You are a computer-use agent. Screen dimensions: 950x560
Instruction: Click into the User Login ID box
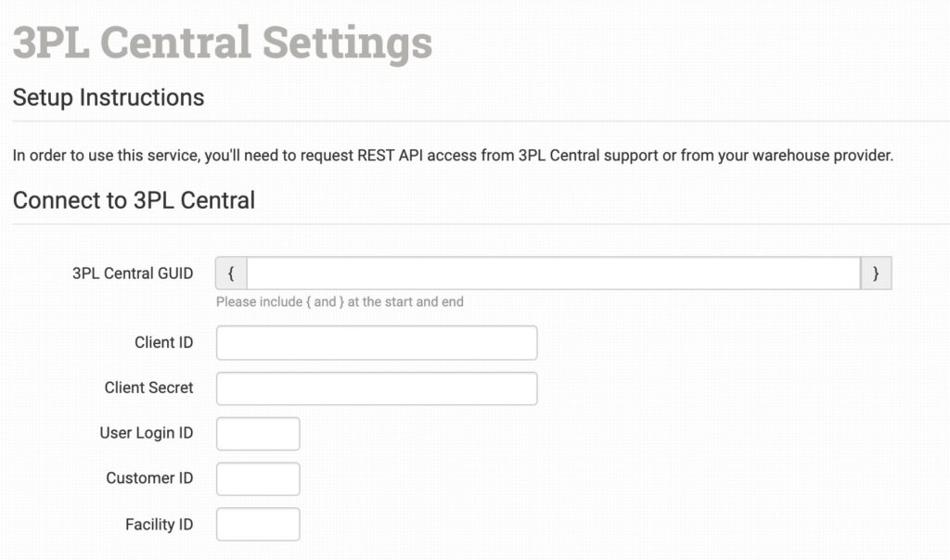[x=258, y=434]
